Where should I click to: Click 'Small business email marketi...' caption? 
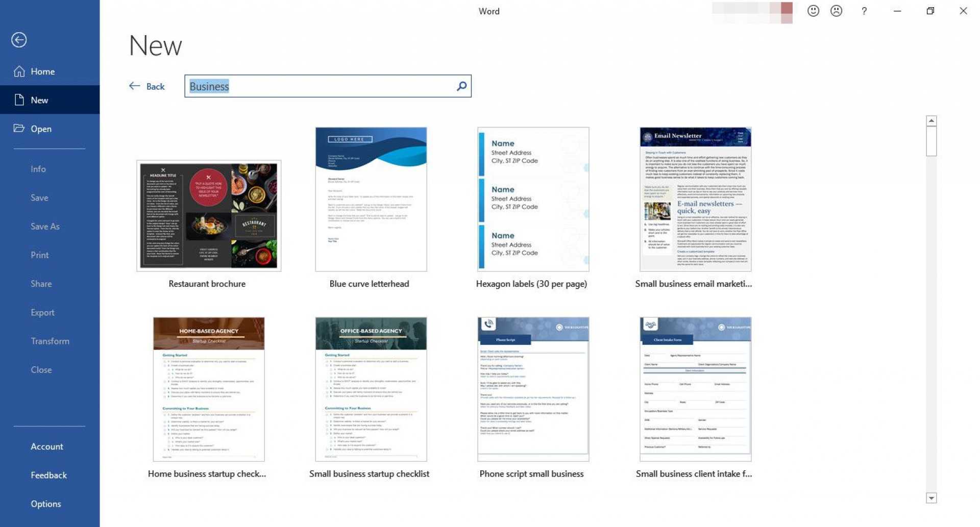click(x=694, y=284)
